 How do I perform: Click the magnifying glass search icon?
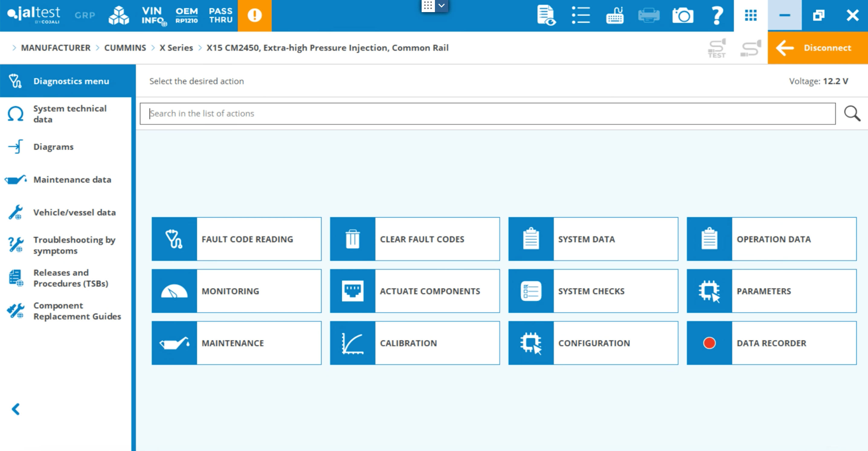pyautogui.click(x=851, y=114)
